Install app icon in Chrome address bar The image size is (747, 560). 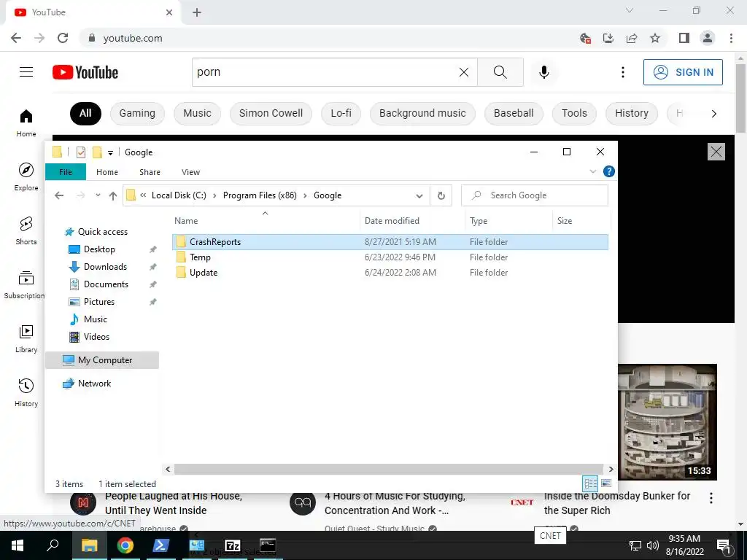(x=608, y=38)
